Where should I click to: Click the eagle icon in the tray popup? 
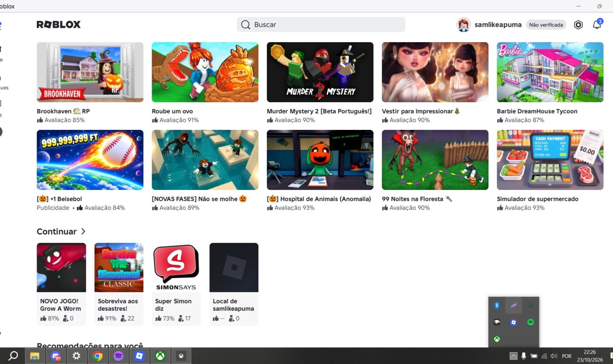[497, 322]
